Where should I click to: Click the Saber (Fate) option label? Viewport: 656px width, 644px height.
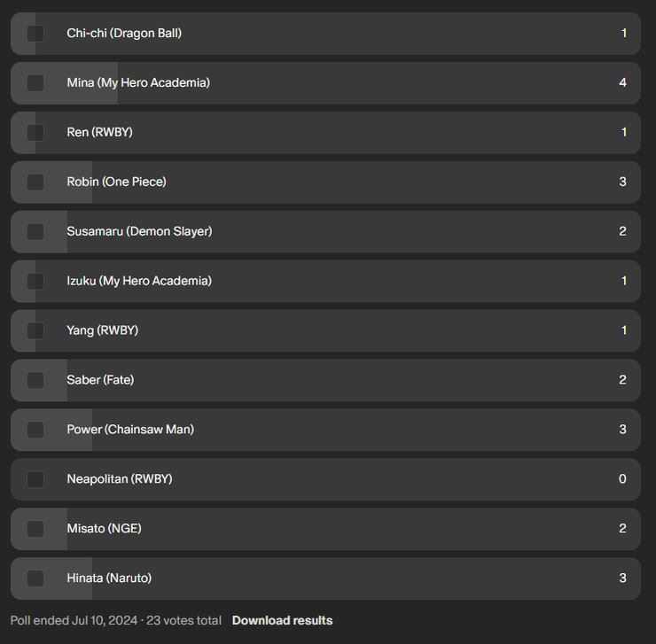(x=100, y=380)
